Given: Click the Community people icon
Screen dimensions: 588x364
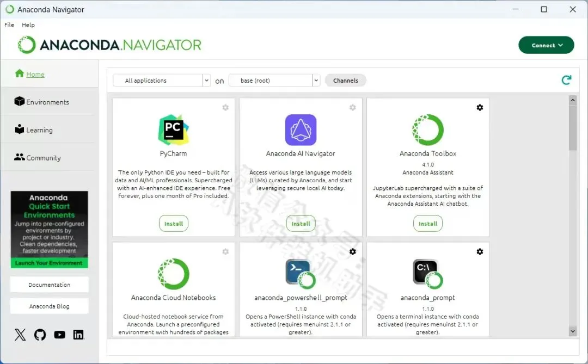Looking at the screenshot, I should tap(19, 157).
